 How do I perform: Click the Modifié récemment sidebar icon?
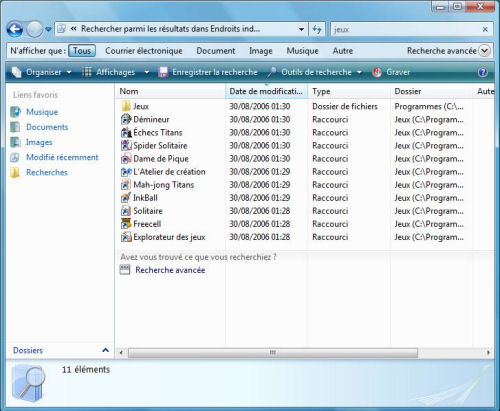pyautogui.click(x=15, y=157)
